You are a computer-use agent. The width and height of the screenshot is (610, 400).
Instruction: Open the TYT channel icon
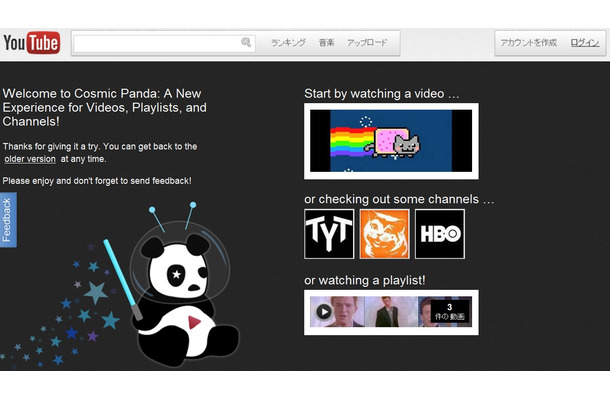[x=329, y=234]
